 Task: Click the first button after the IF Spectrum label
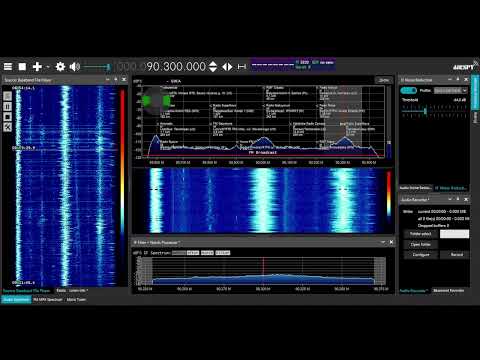(x=179, y=253)
